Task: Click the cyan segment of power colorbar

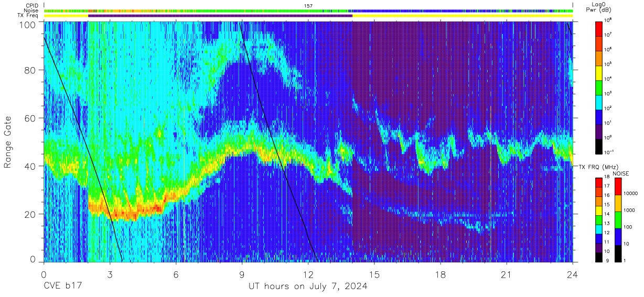Action: [599, 102]
